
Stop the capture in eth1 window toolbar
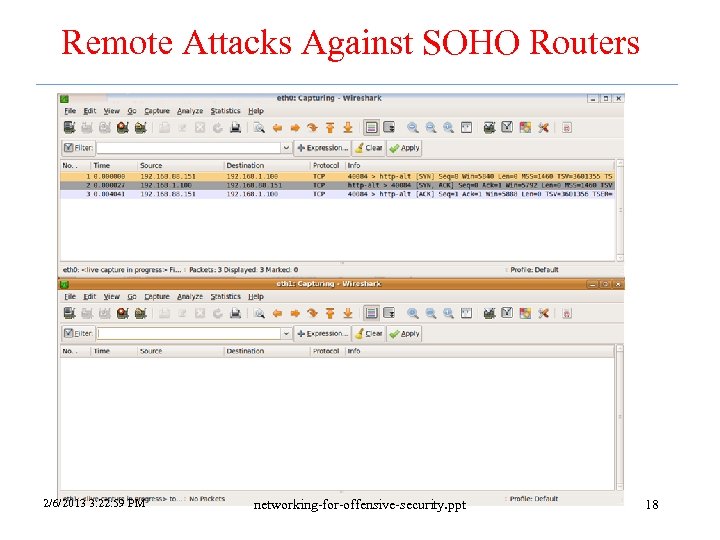tap(123, 313)
